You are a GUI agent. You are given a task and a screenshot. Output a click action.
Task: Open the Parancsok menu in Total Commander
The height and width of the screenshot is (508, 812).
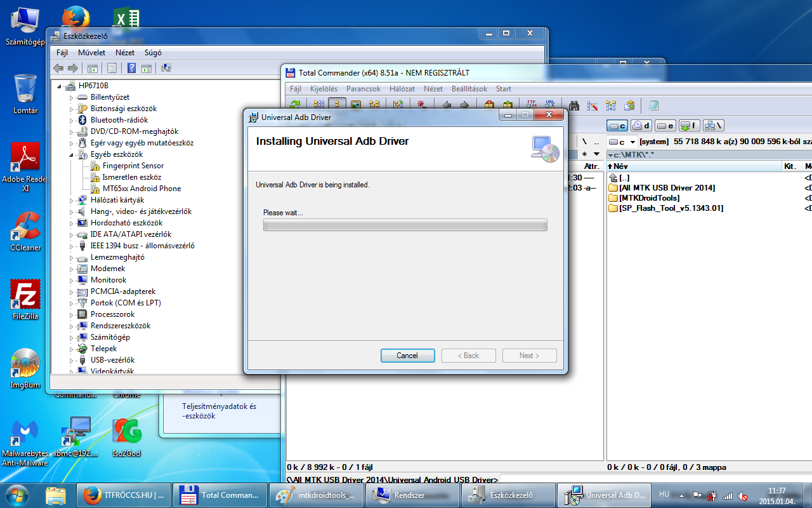[x=363, y=89]
